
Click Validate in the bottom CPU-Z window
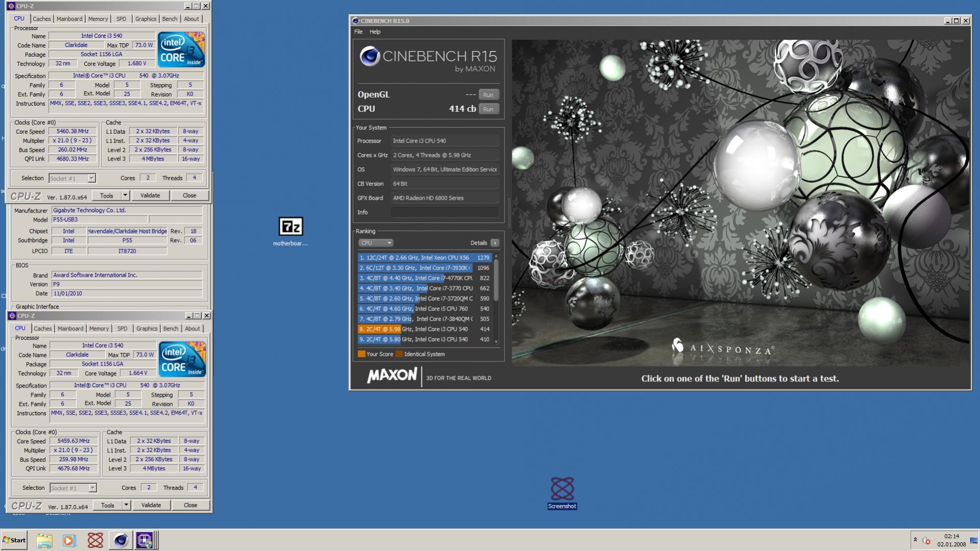click(x=151, y=505)
